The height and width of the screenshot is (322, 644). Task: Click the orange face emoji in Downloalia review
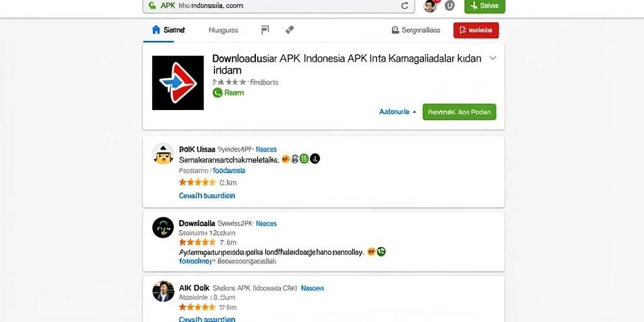[371, 252]
